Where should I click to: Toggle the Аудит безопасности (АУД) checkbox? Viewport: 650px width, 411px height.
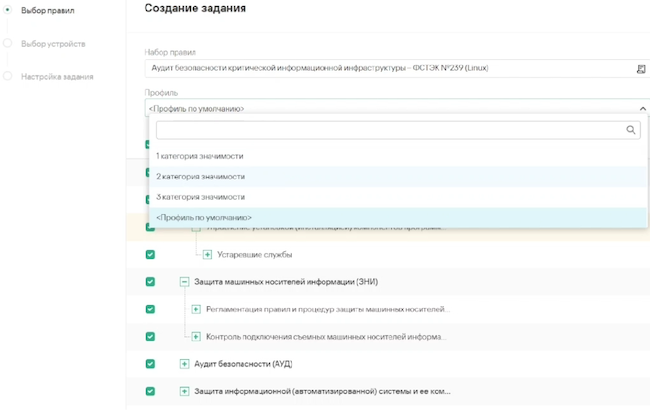pyautogui.click(x=150, y=363)
